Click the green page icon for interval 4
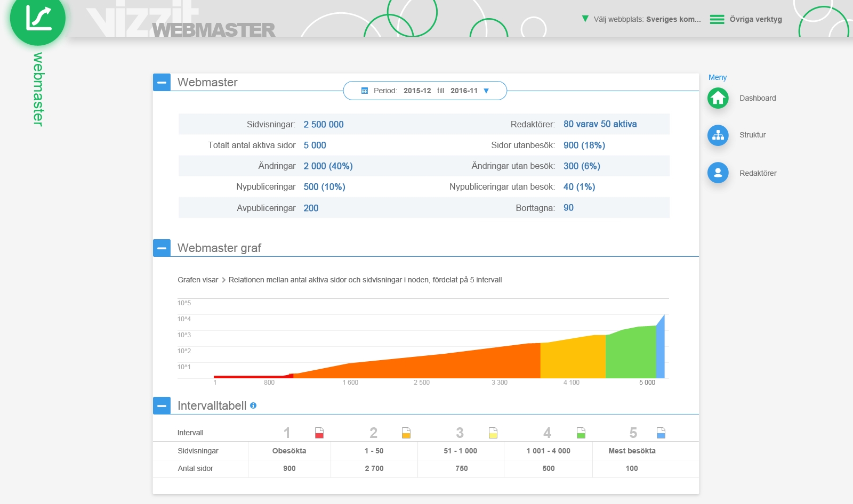 tap(581, 433)
